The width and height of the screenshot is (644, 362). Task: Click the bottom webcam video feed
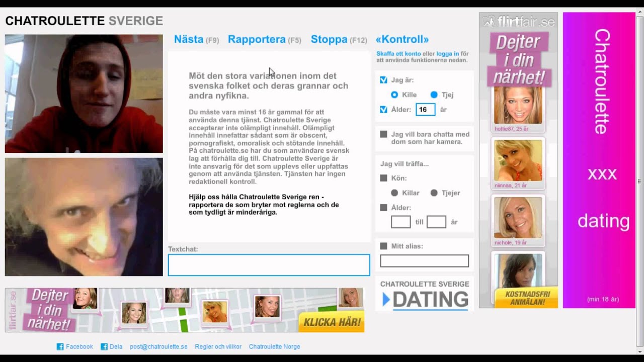tap(84, 217)
